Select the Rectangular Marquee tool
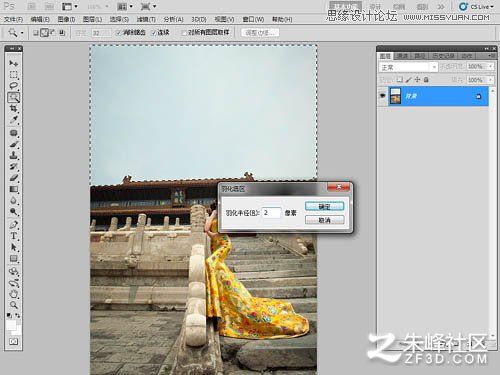 (x=14, y=74)
